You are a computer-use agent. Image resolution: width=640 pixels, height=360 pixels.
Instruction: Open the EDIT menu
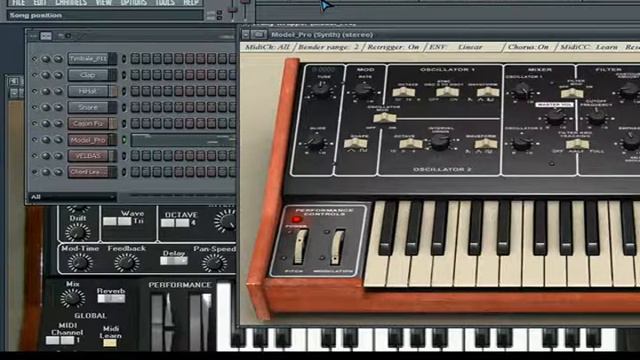pyautogui.click(x=40, y=3)
